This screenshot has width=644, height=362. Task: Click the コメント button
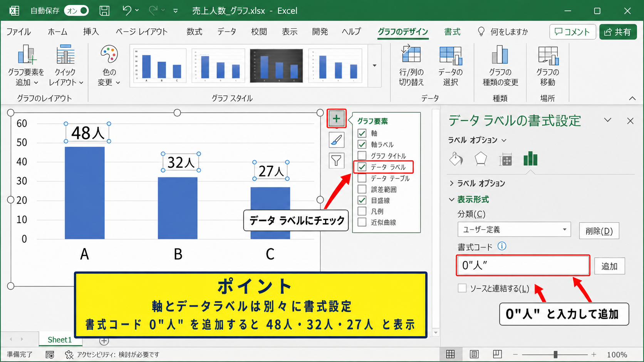(x=572, y=32)
